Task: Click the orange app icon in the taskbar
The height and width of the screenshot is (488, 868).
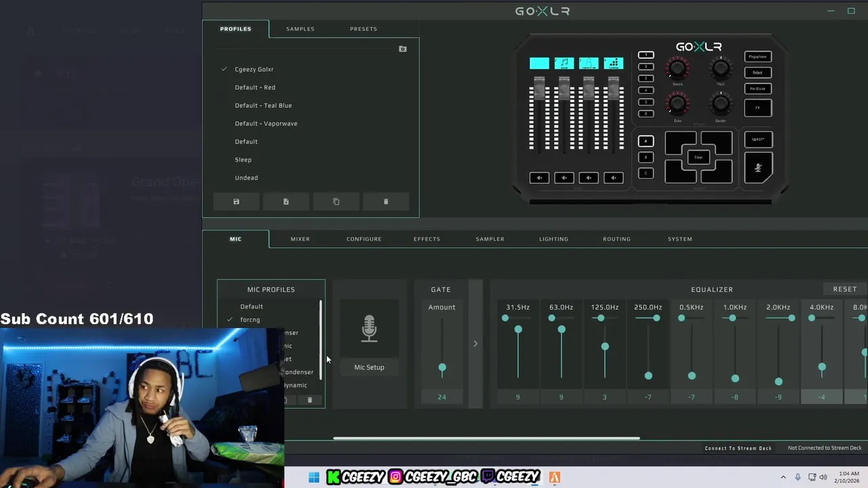Action: coord(554,477)
